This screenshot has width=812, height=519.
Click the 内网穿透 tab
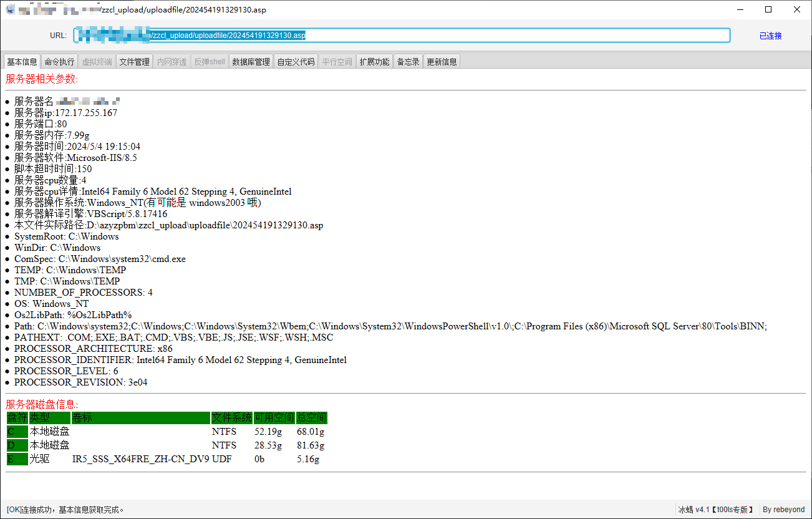172,62
